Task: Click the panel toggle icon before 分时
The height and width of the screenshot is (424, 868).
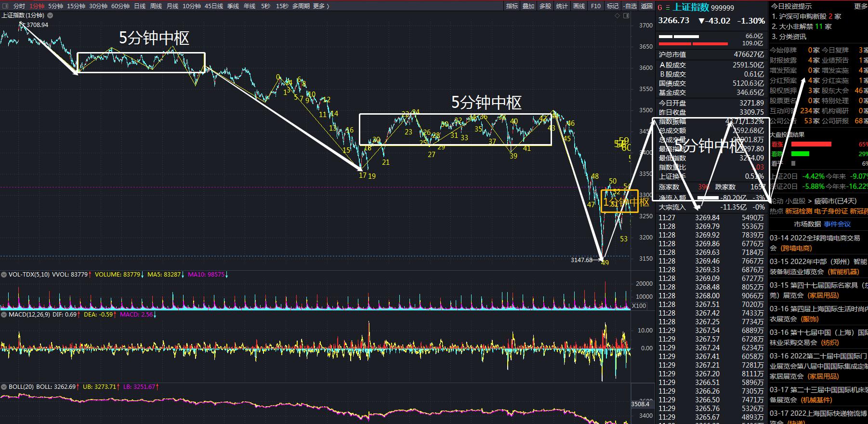Action: pyautogui.click(x=5, y=6)
